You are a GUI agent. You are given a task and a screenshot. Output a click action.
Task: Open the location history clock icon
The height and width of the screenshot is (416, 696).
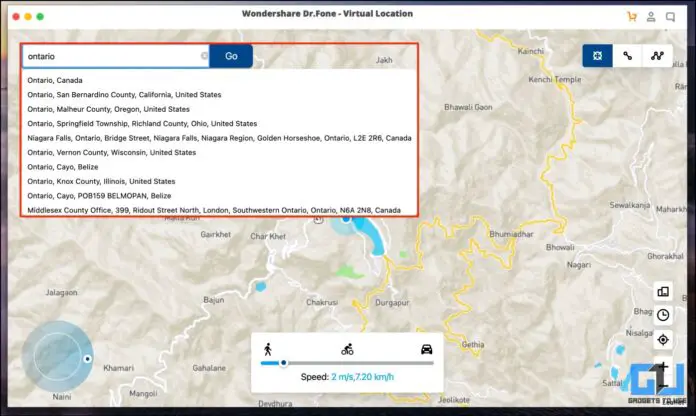point(663,315)
